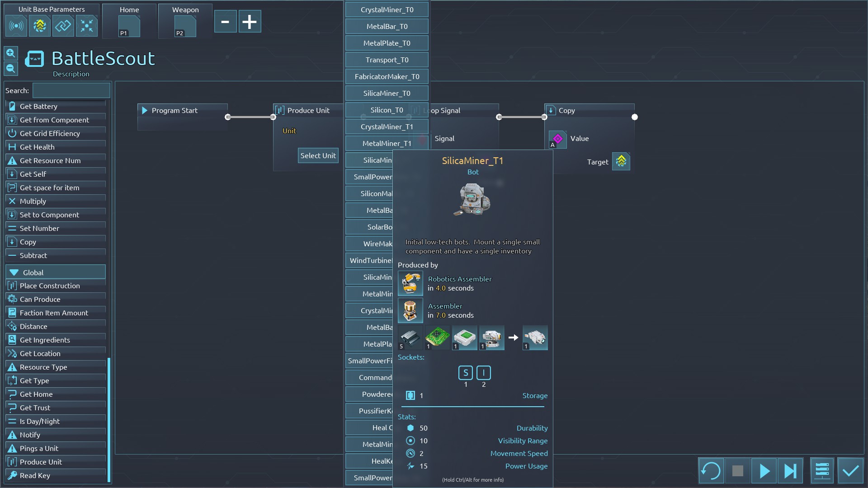Click the Select Unit button

(x=318, y=155)
